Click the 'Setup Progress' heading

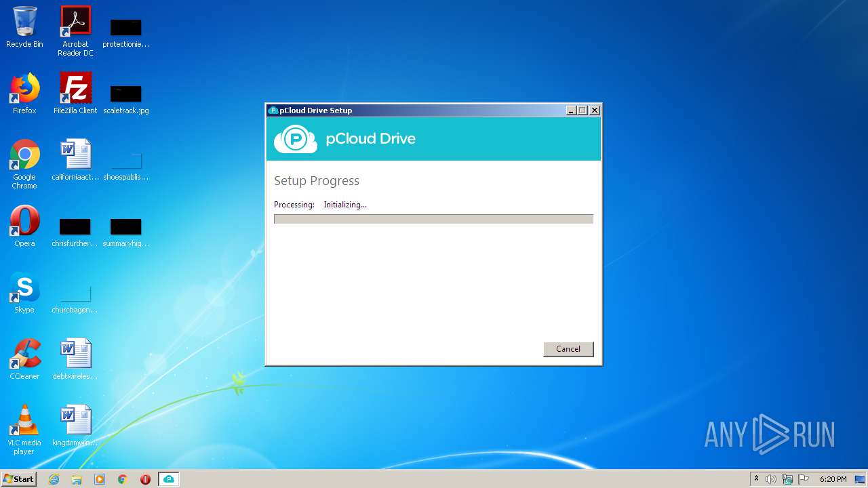pyautogui.click(x=317, y=181)
